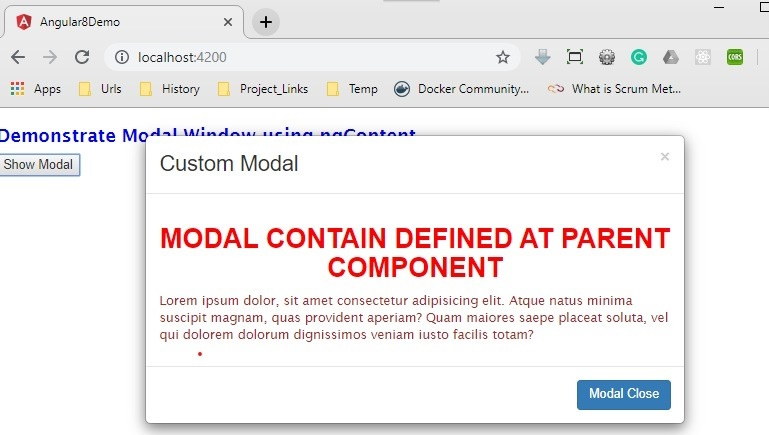
Task: Click the Show Modal button
Action: click(39, 164)
